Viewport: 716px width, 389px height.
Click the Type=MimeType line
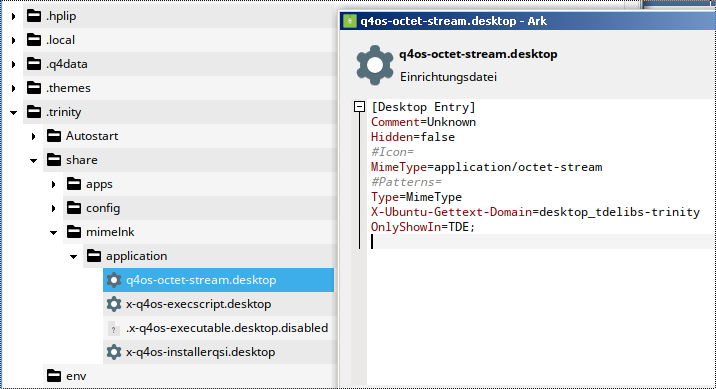[x=416, y=197]
